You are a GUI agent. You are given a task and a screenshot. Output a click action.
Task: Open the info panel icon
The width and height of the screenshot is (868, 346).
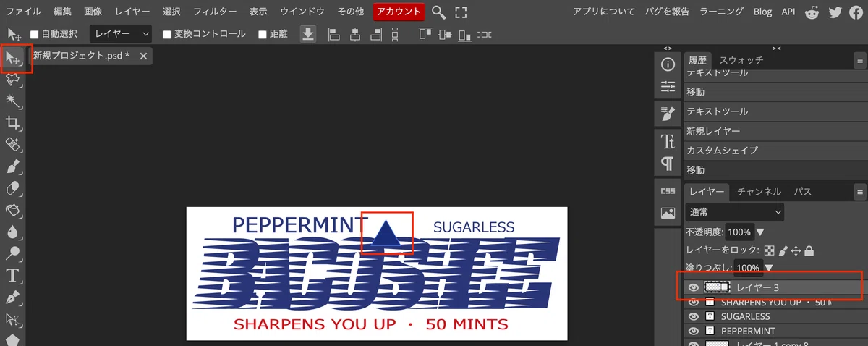668,65
